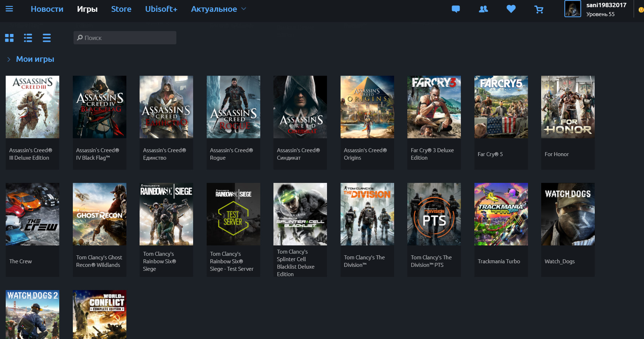Click the search magnifier icon
This screenshot has height=339, width=644.
point(79,38)
